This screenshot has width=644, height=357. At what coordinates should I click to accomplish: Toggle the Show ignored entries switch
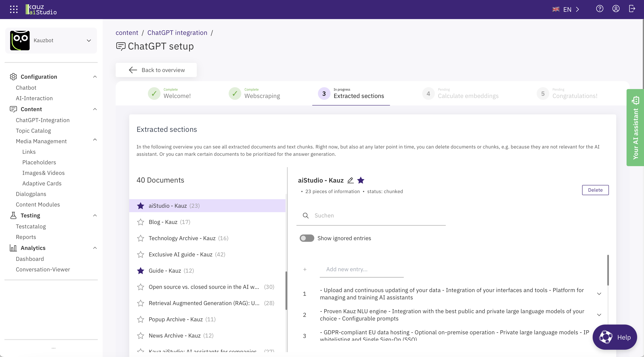pyautogui.click(x=307, y=238)
